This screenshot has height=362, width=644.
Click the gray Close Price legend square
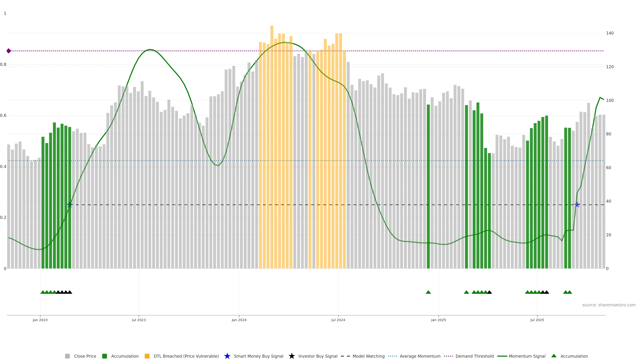(67, 356)
